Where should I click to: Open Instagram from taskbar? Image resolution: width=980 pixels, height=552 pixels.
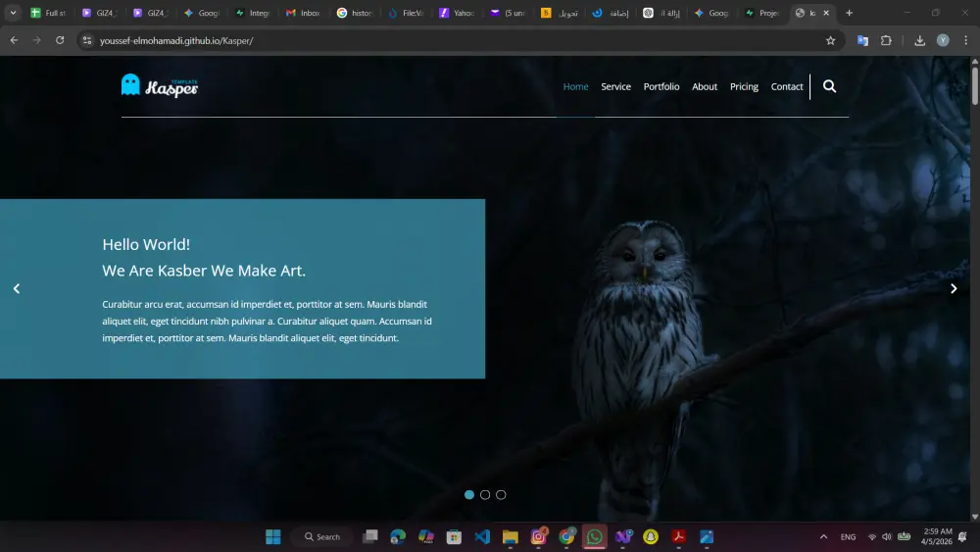[538, 536]
